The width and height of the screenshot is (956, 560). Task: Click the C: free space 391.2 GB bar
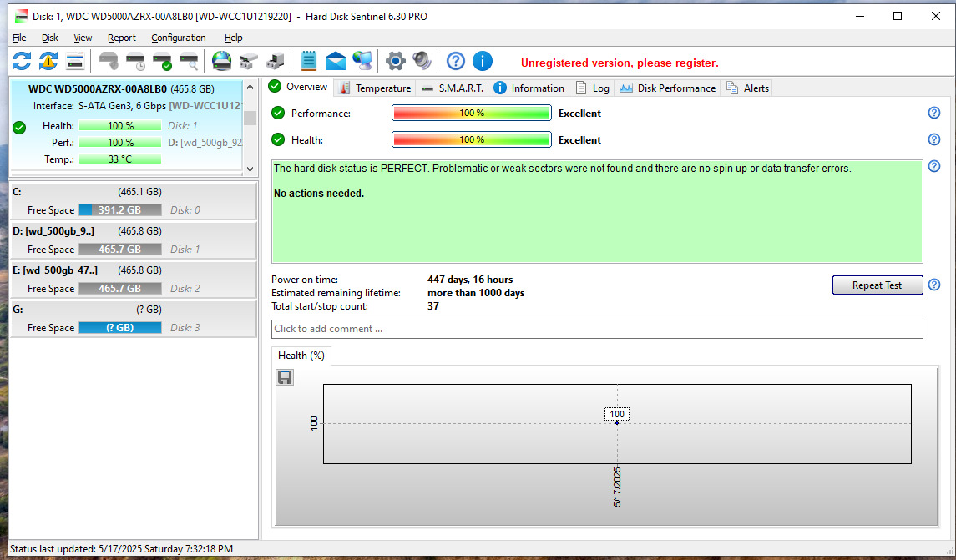(x=120, y=209)
